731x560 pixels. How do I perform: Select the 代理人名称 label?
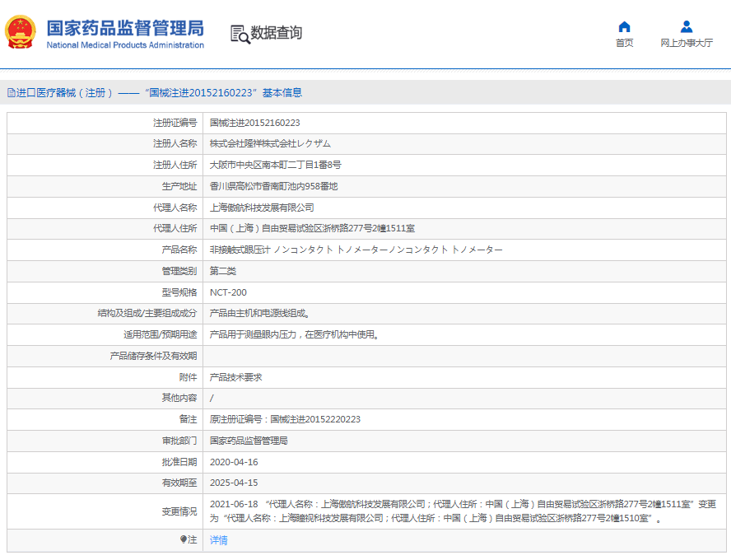[175, 208]
